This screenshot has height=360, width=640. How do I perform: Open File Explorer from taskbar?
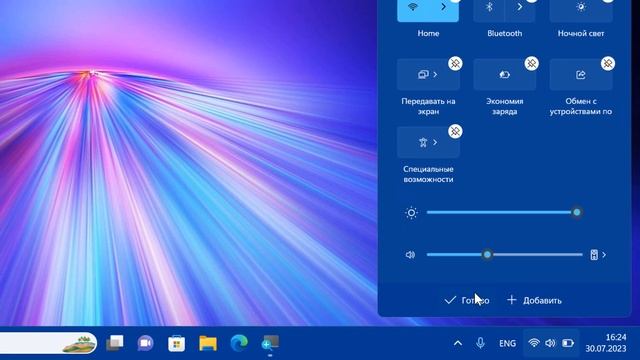click(x=208, y=343)
